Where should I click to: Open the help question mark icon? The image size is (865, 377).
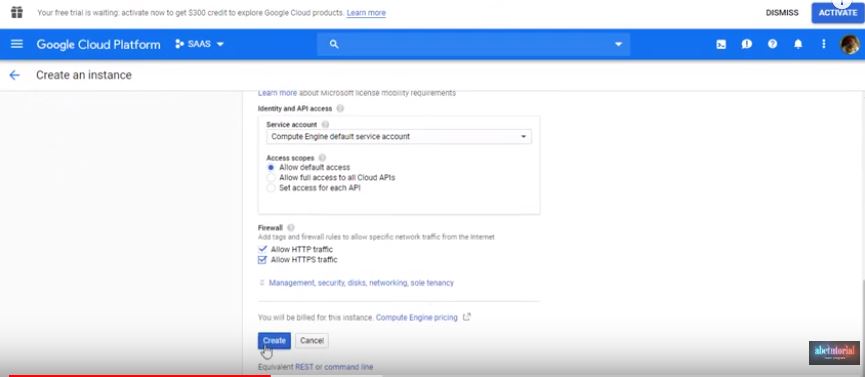(772, 44)
